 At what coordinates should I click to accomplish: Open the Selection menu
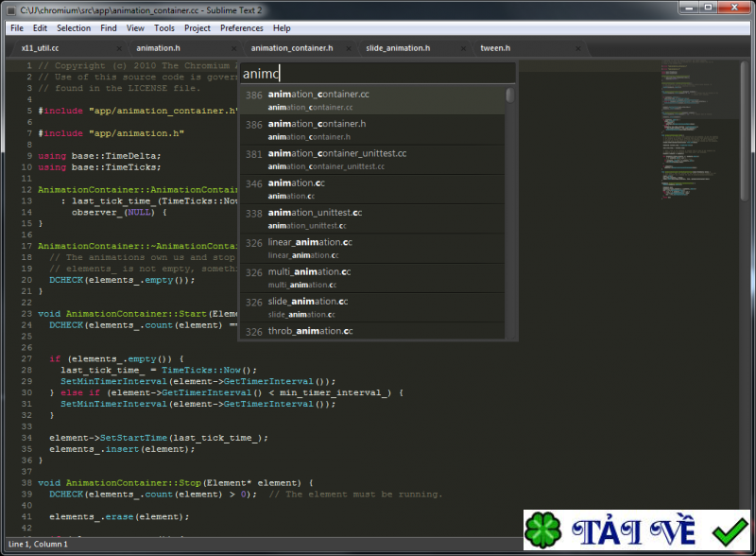tap(74, 28)
